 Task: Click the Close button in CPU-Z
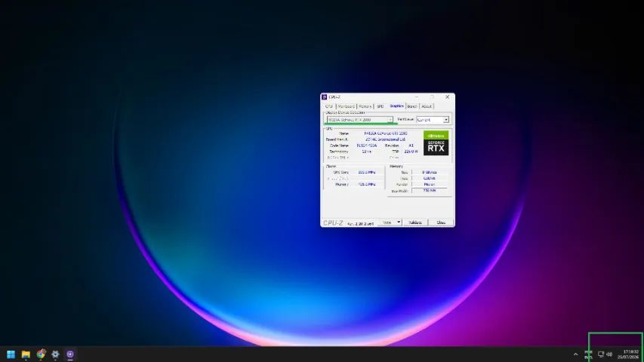(441, 222)
